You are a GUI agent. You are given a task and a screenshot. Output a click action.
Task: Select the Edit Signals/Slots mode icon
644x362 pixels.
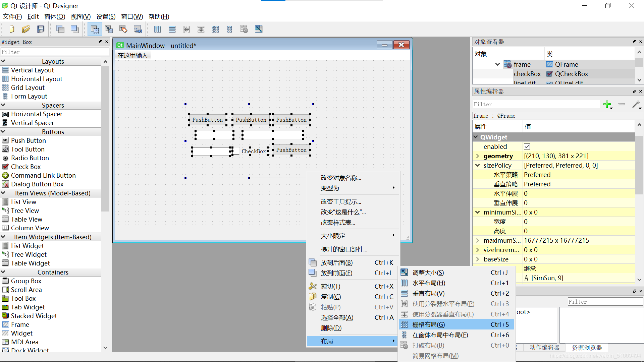pyautogui.click(x=109, y=29)
